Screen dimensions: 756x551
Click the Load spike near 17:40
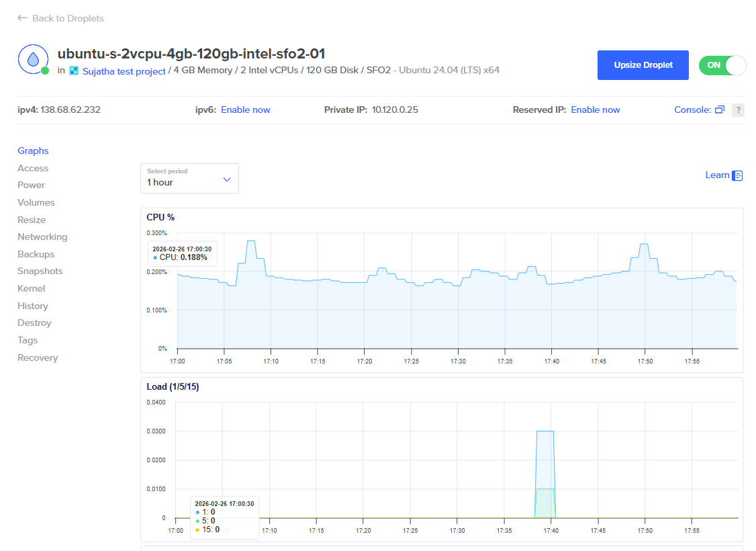545,431
